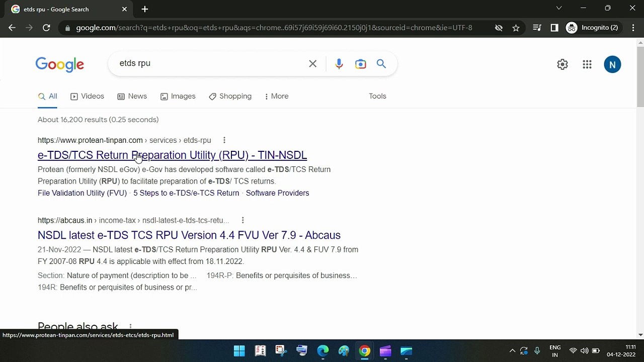Open e-TDS/TCS Return Preparation Utility link
The height and width of the screenshot is (362, 644).
(172, 155)
